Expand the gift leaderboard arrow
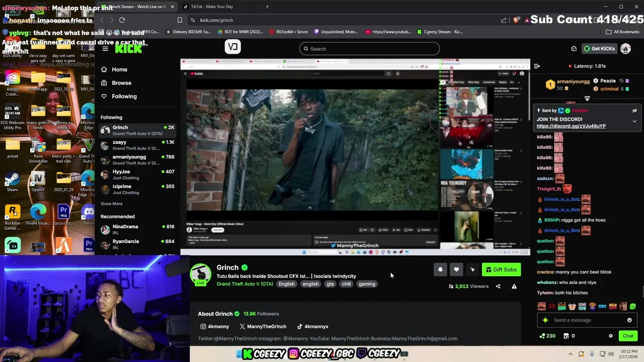This screenshot has height=362, width=644. (587, 99)
